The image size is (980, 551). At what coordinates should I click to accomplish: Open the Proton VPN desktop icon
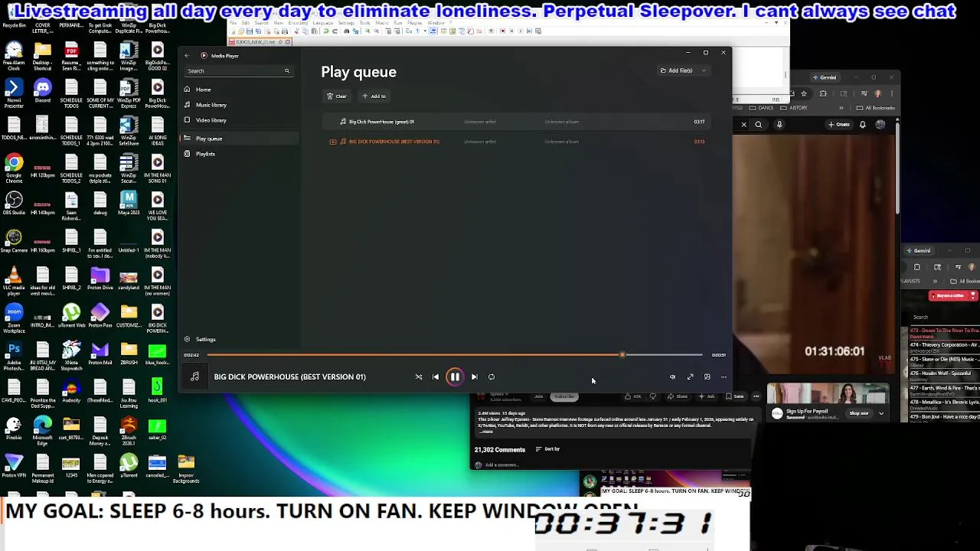click(14, 465)
